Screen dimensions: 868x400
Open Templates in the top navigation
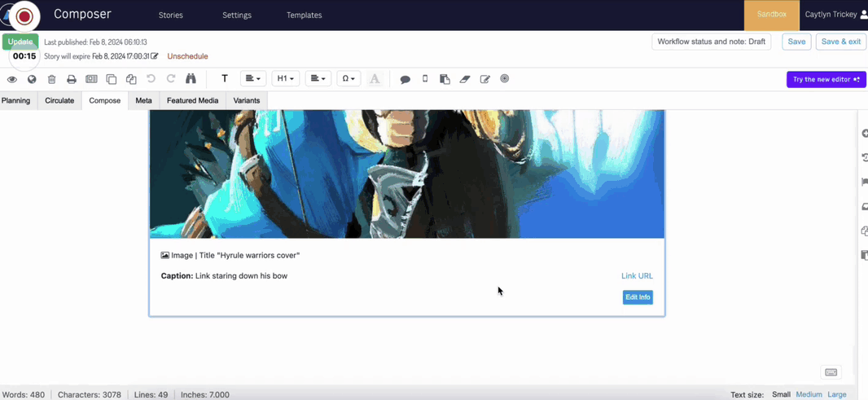pos(304,15)
